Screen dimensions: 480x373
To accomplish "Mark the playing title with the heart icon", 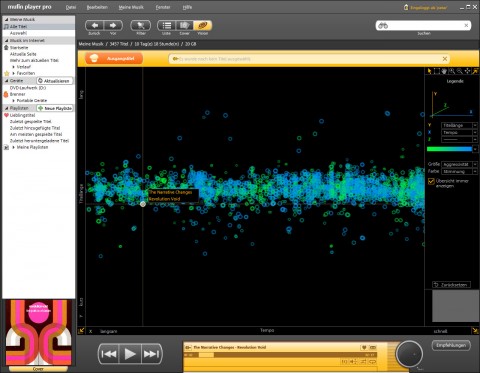I will [364, 347].
